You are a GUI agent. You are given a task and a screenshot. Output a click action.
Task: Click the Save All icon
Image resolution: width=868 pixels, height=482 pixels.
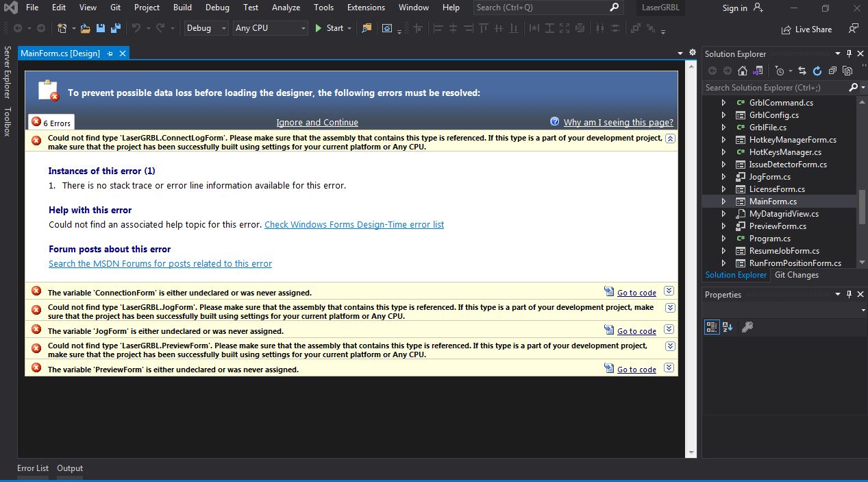[x=115, y=28]
